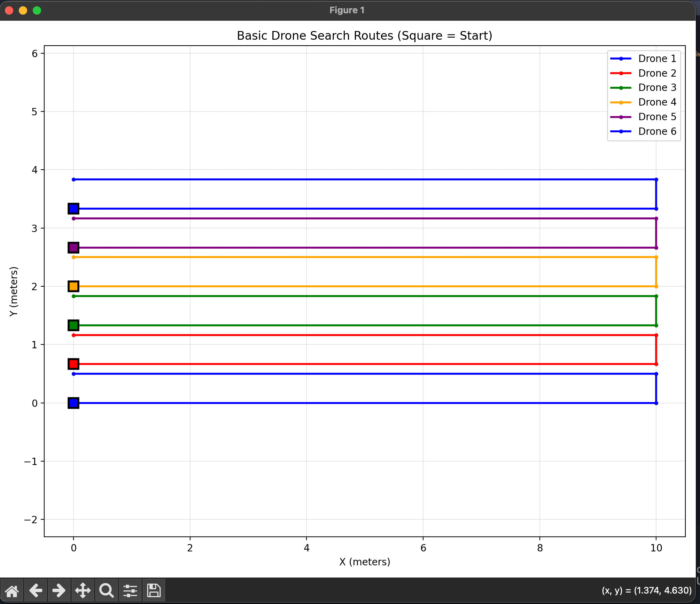700x604 pixels.
Task: Select the Back navigation arrow icon
Action: click(36, 590)
